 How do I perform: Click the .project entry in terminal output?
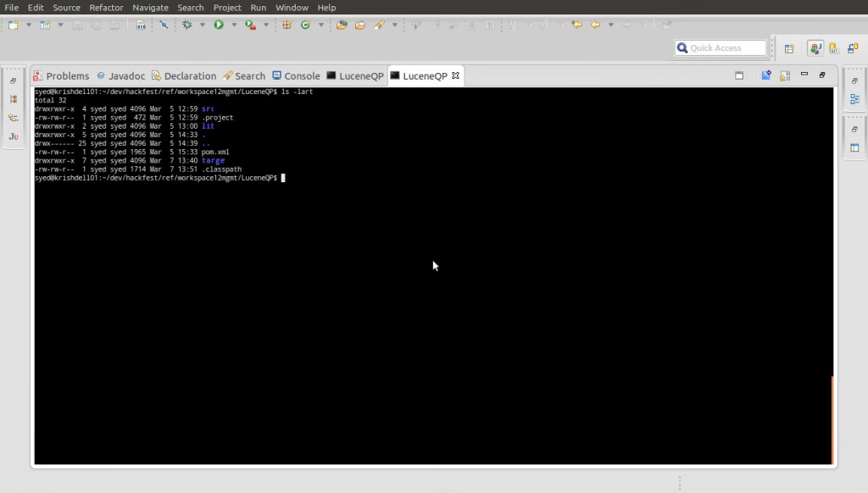click(x=218, y=117)
